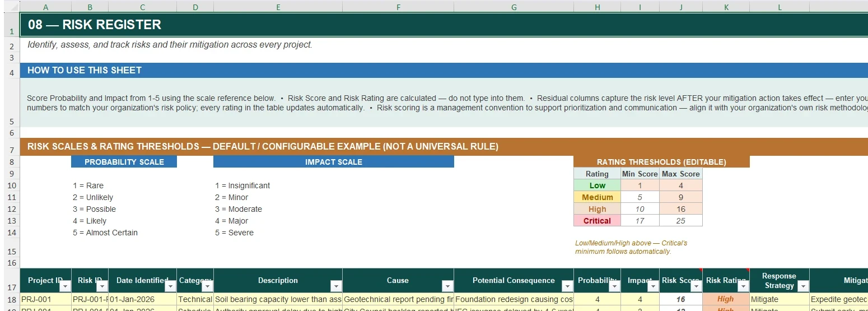The width and height of the screenshot is (868, 311).
Task: Select row 18 header
Action: [x=11, y=299]
